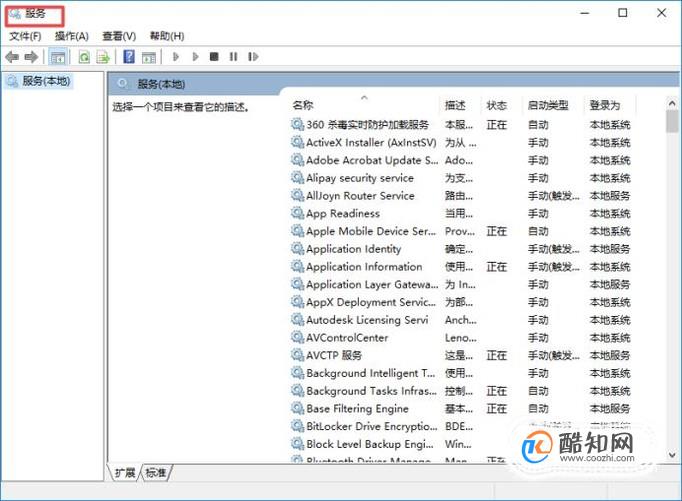Select Application Layer Gateway service

[461, 284]
